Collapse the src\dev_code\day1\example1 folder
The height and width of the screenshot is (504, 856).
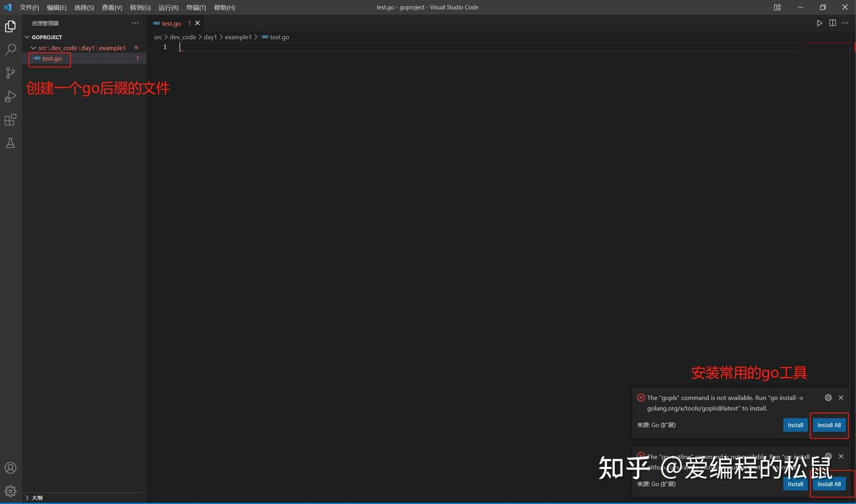pos(34,48)
